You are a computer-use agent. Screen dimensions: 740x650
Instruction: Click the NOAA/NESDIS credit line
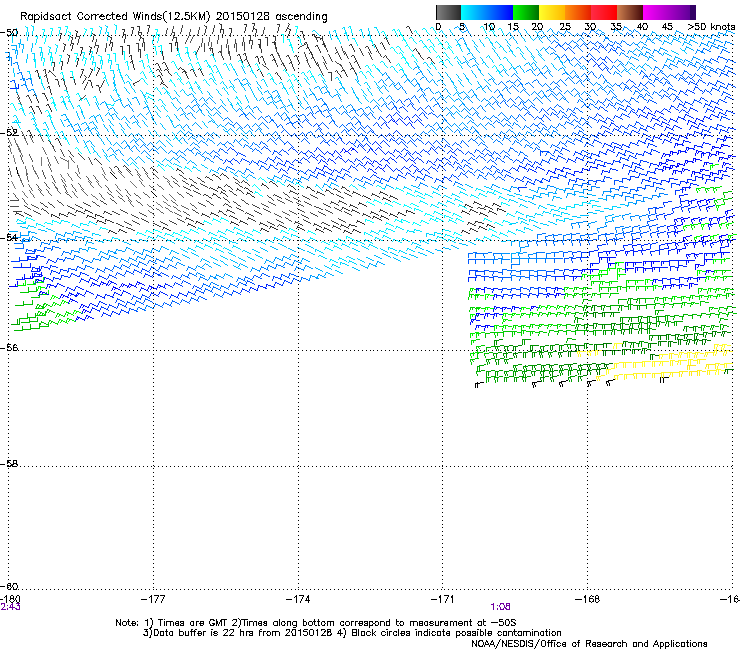pos(589,643)
